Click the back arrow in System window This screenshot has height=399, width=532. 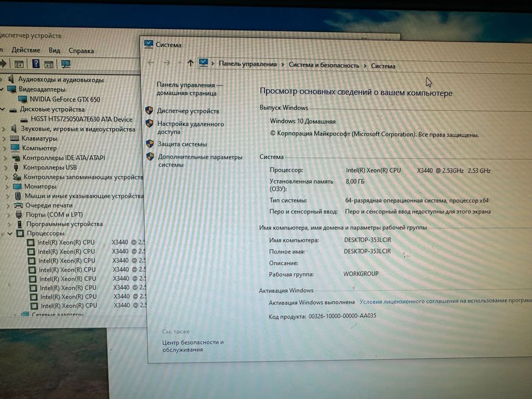click(151, 63)
